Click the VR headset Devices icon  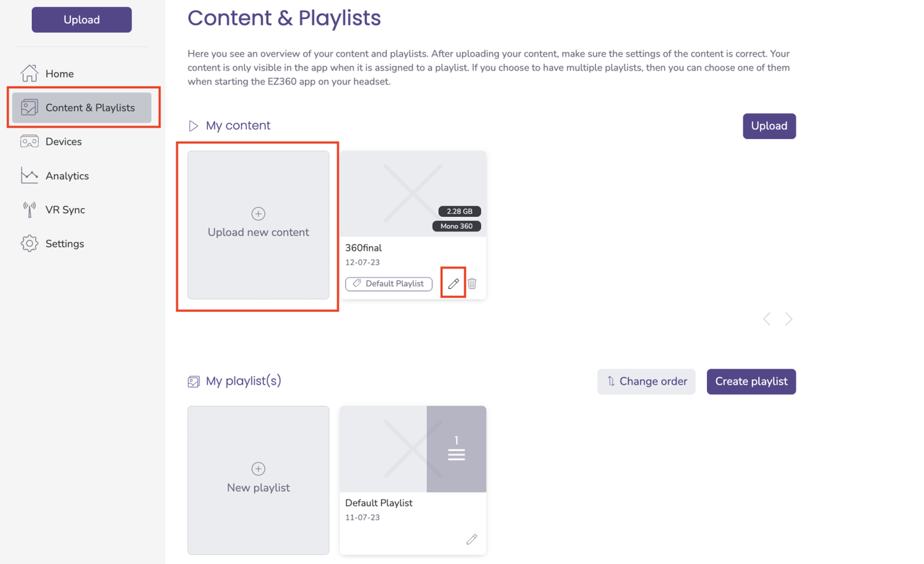[x=29, y=141]
